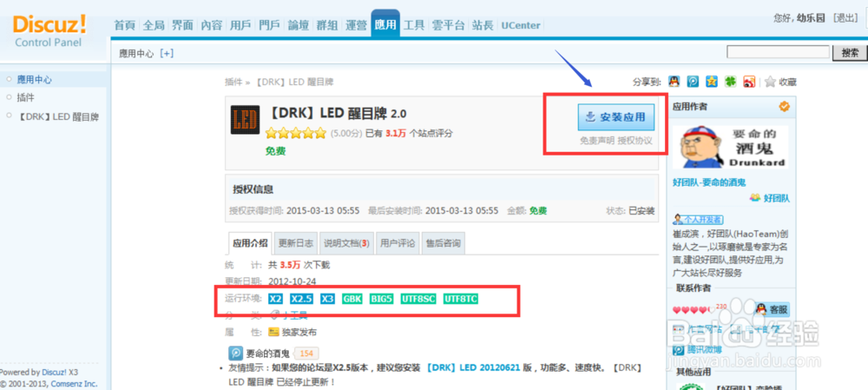Image resolution: width=868 pixels, height=390 pixels.
Task: Click the 要命的酒鬼 Tencent Weibo icon
Action: pos(234,354)
